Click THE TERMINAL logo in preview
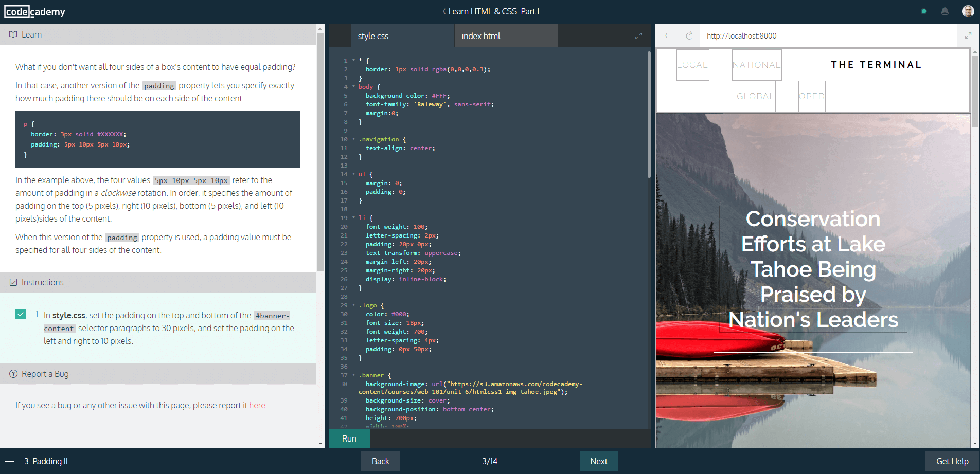Screen dimensions: 980x474 [877, 64]
